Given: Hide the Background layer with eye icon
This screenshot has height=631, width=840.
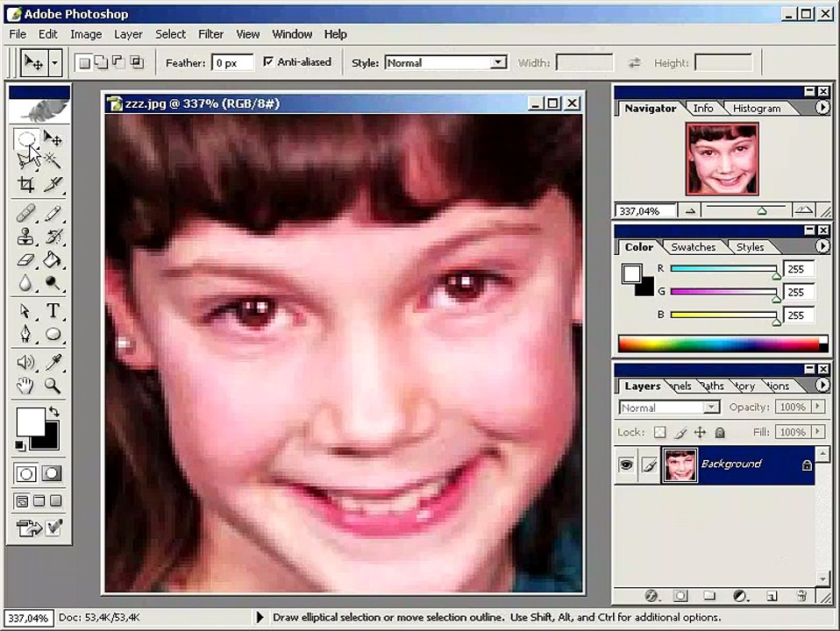Looking at the screenshot, I should point(626,464).
